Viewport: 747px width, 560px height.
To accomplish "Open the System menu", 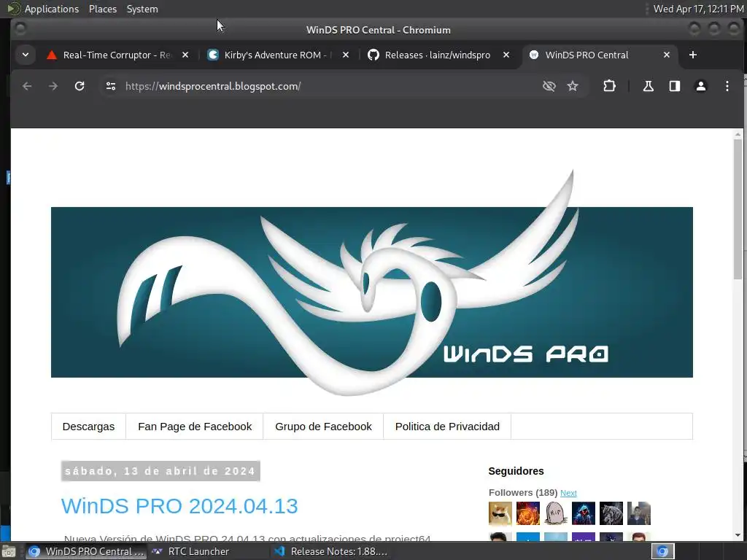I will (x=142, y=9).
